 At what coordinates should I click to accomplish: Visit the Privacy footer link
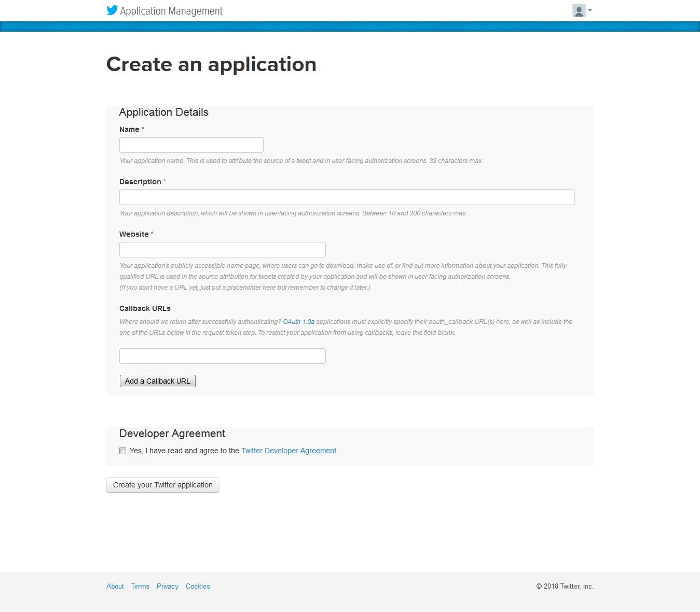click(168, 586)
